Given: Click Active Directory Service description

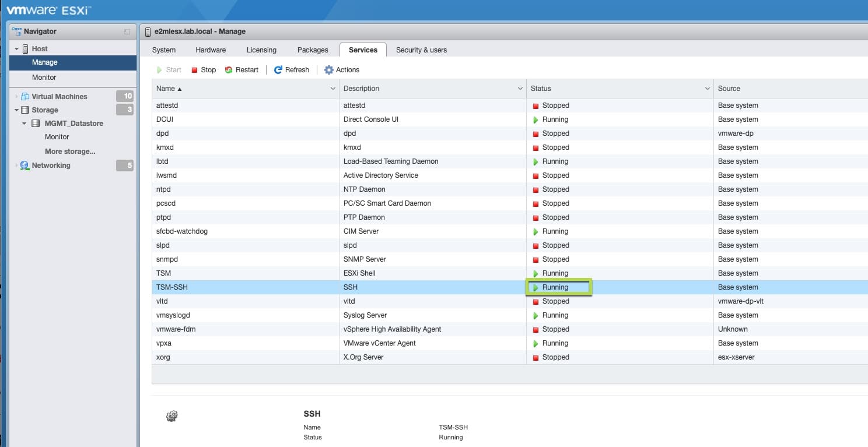Looking at the screenshot, I should coord(381,175).
